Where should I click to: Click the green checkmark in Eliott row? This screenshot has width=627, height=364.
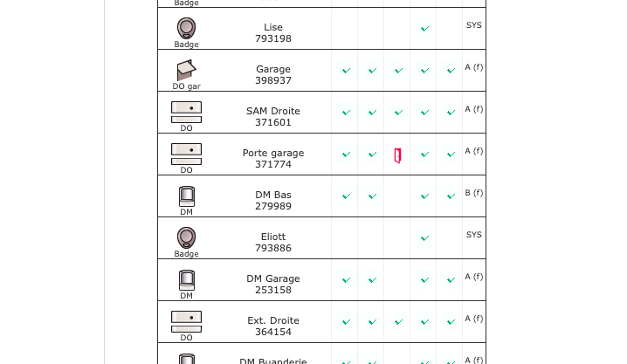point(424,238)
